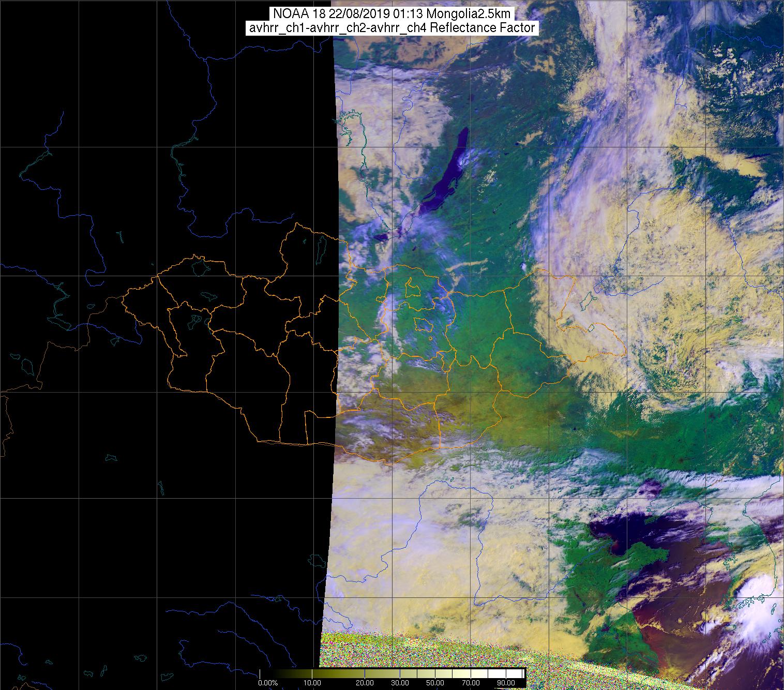784x690 pixels.
Task: Click the 'avhrr_ch1-avhrr_ch2-avhrr_ch4 Reflectance Factor' caption
Action: (x=392, y=28)
